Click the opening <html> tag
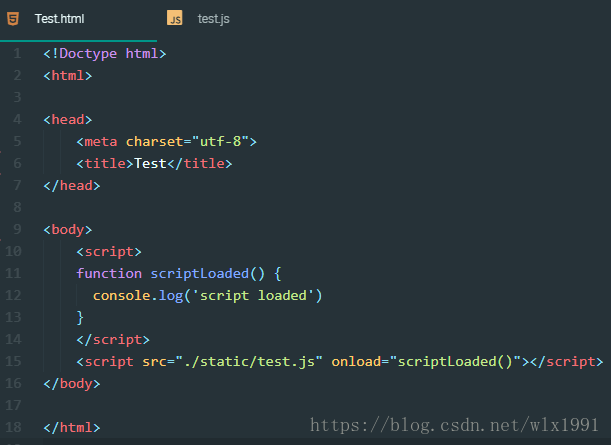611x445 pixels. click(68, 76)
